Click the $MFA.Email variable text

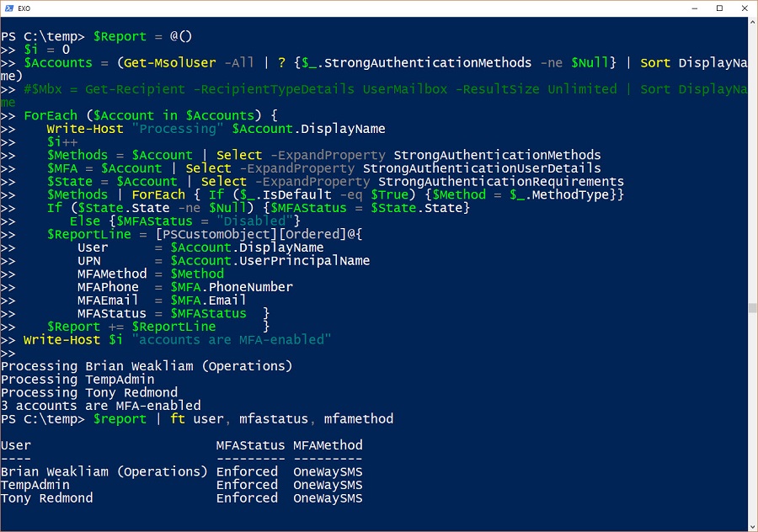208,301
